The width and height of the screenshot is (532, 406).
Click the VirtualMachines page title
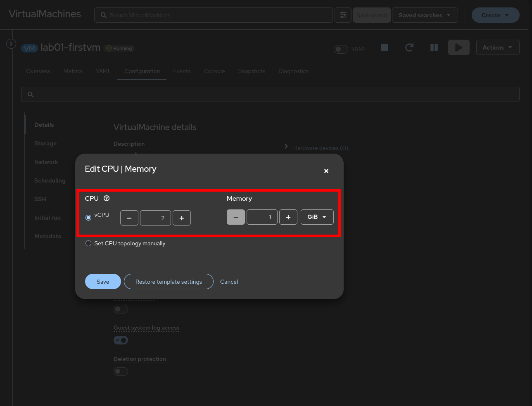(45, 14)
